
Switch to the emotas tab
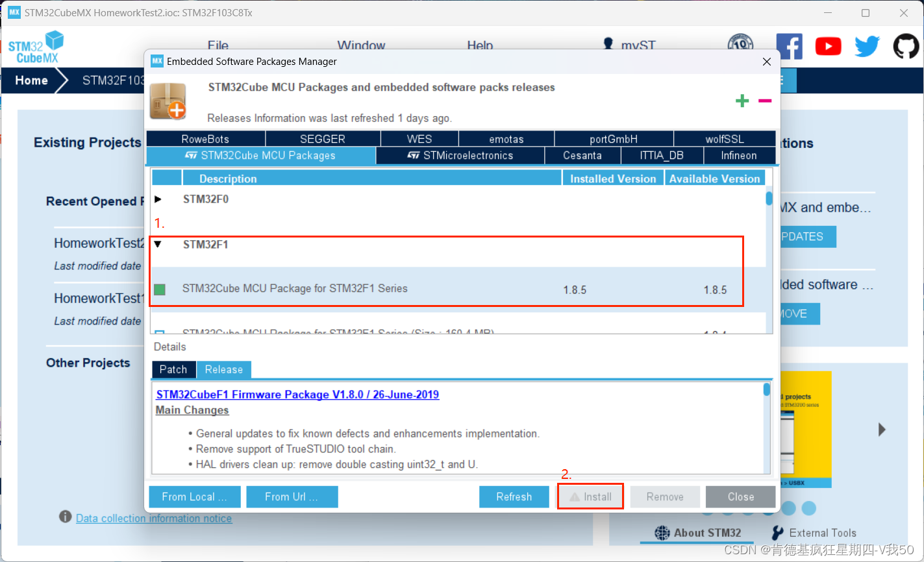pos(506,139)
